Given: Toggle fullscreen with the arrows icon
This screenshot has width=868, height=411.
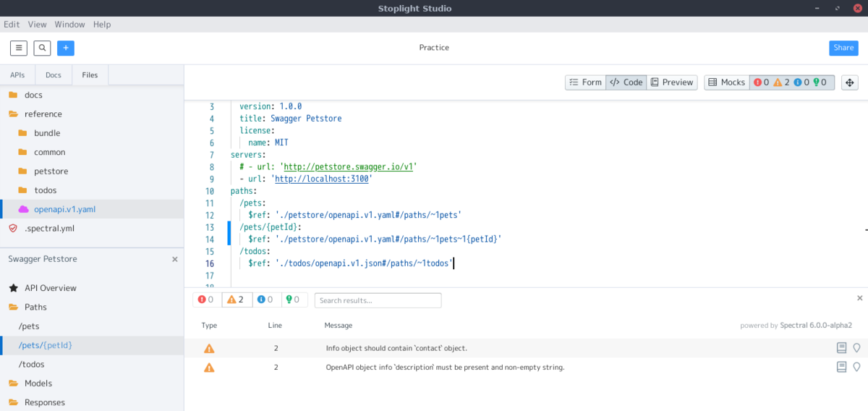Looking at the screenshot, I should pyautogui.click(x=850, y=82).
